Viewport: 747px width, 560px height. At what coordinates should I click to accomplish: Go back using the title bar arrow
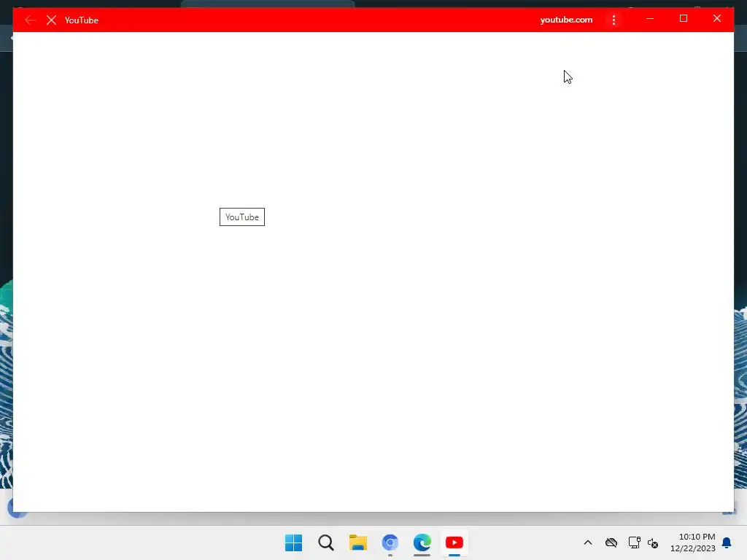pyautogui.click(x=30, y=20)
